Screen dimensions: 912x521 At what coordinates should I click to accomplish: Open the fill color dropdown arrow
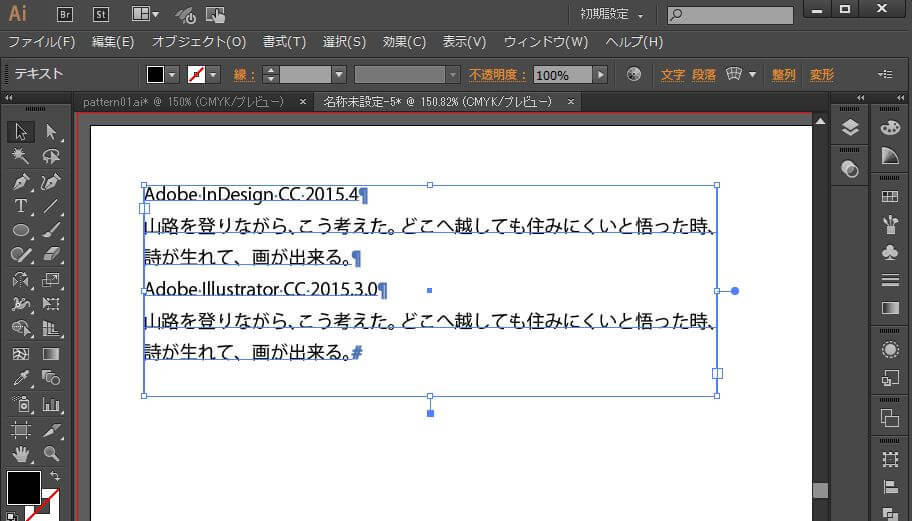pos(172,75)
